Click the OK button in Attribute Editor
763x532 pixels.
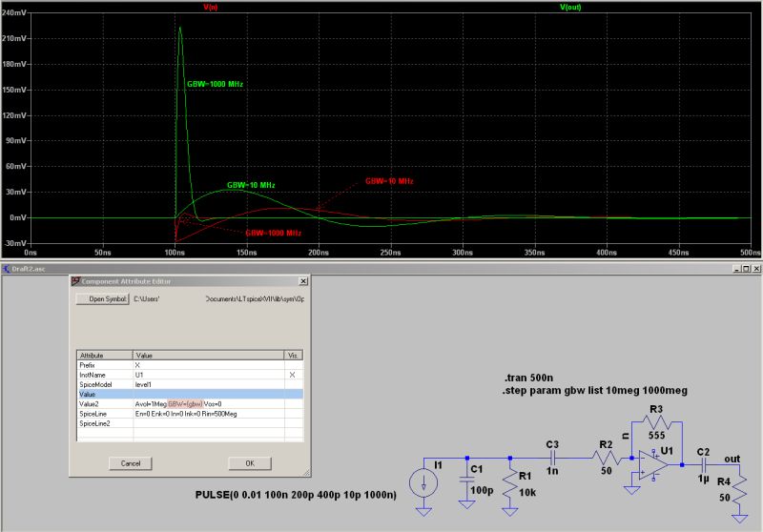click(250, 463)
